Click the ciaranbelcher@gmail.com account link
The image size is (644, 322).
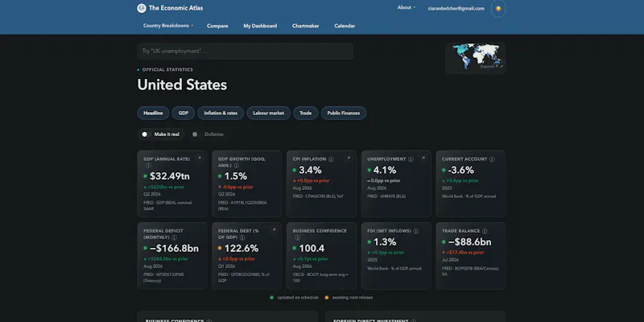[456, 8]
